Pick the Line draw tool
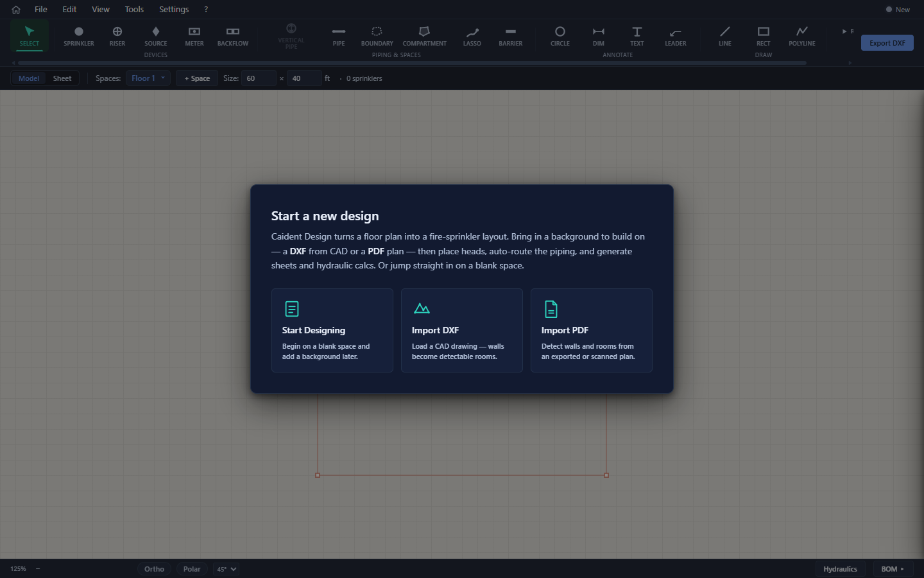This screenshot has width=924, height=578. (725, 36)
